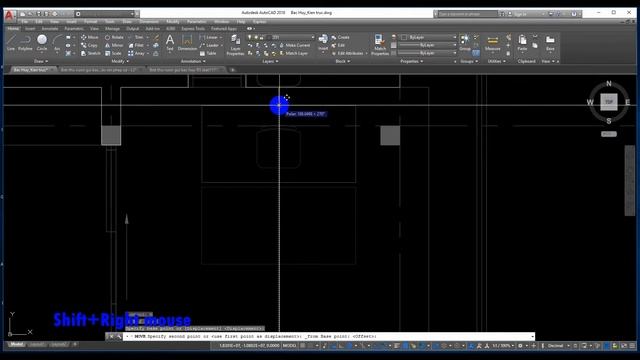Select the Text annotation tool
This screenshot has width=640, height=360.
tap(170, 43)
